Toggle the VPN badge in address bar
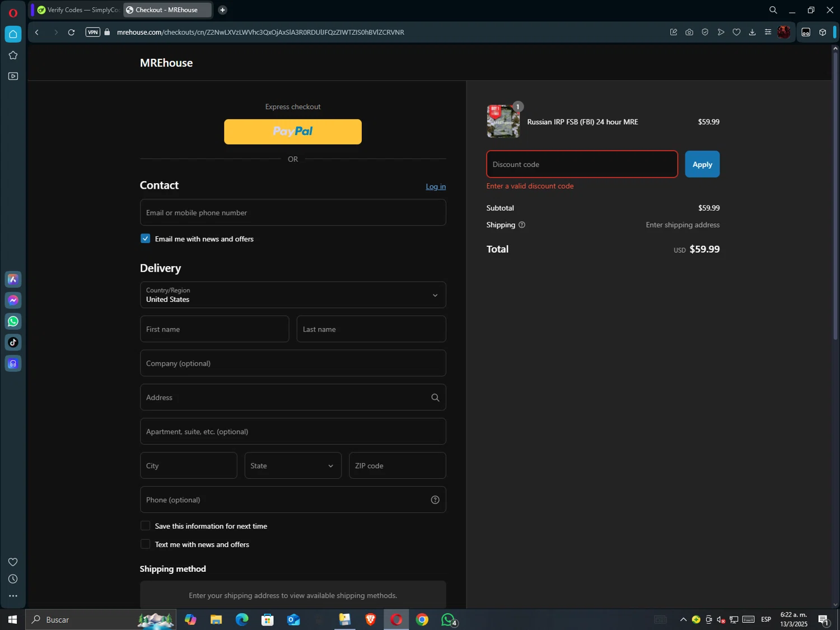Viewport: 840px width, 630px height. pyautogui.click(x=93, y=32)
